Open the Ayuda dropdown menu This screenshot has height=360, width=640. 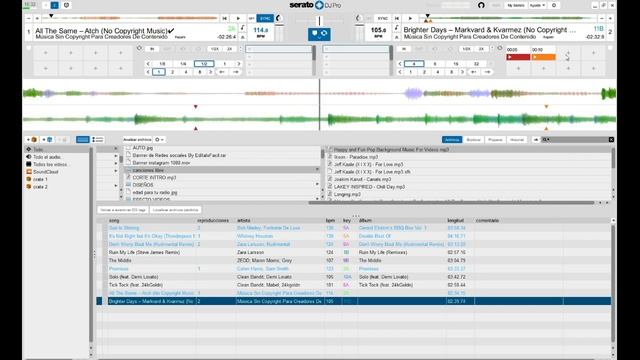537,5
